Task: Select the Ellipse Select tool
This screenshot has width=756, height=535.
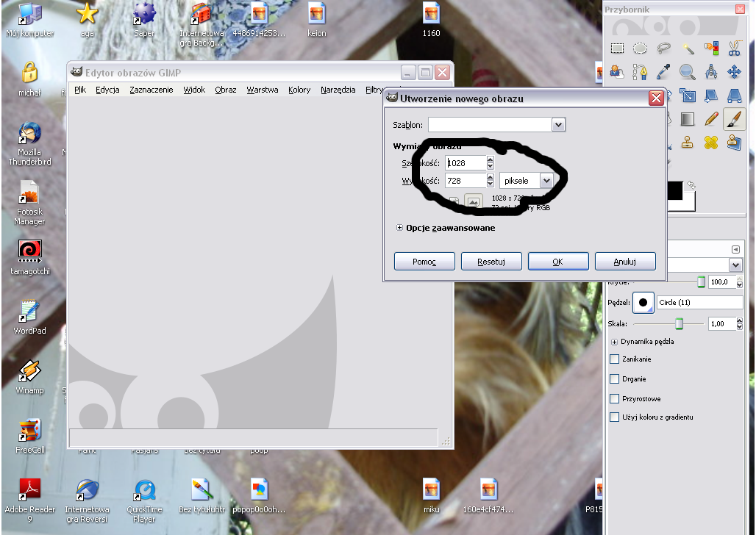Action: pos(641,49)
